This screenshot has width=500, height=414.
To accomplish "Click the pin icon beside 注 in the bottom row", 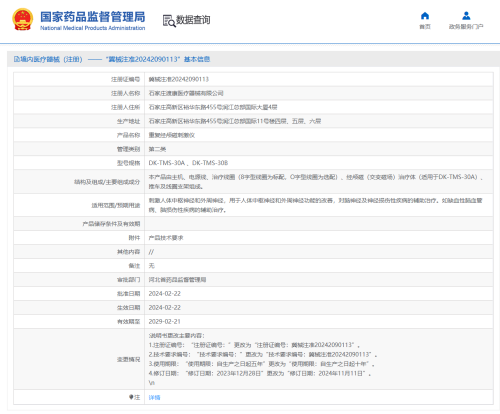I will [131, 397].
